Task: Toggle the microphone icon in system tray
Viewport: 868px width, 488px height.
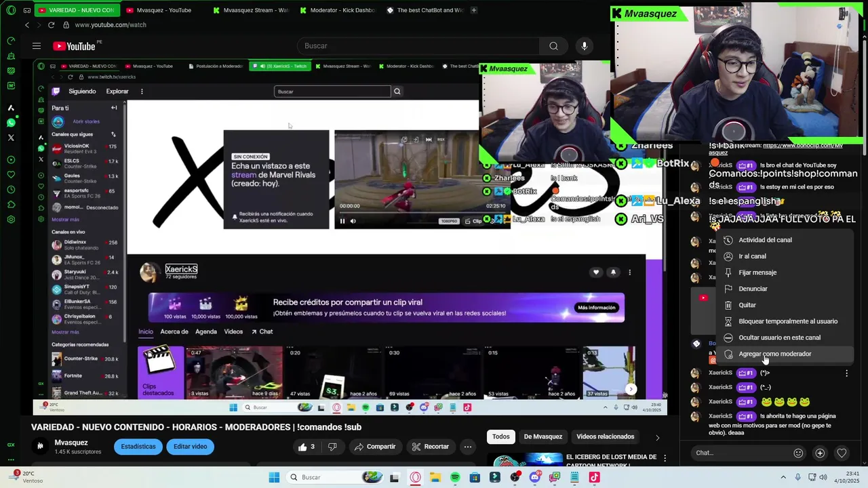Action: point(797,477)
